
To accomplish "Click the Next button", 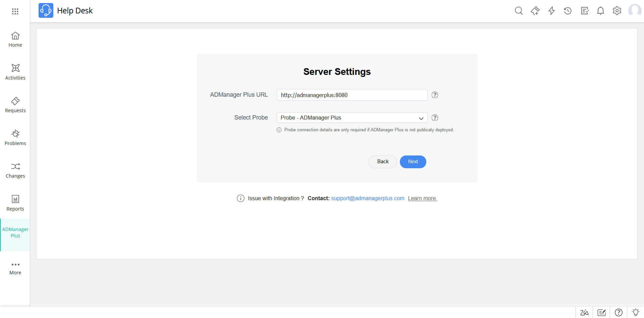I will 413,162.
